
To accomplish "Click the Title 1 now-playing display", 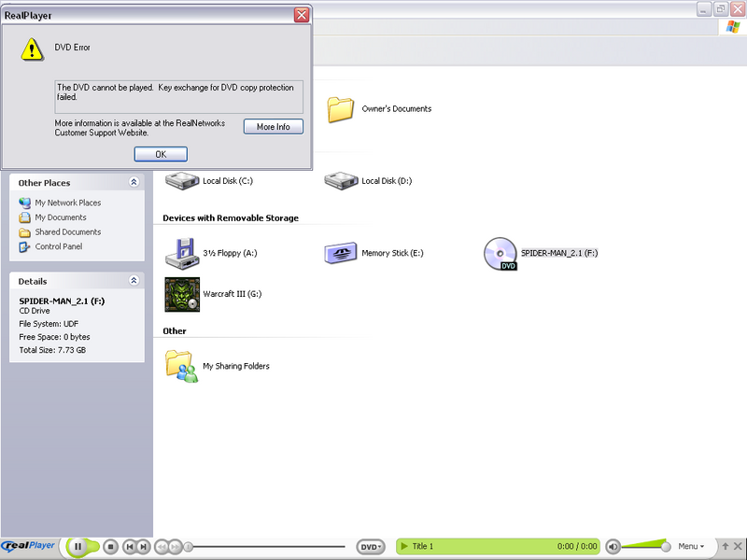I will click(498, 546).
